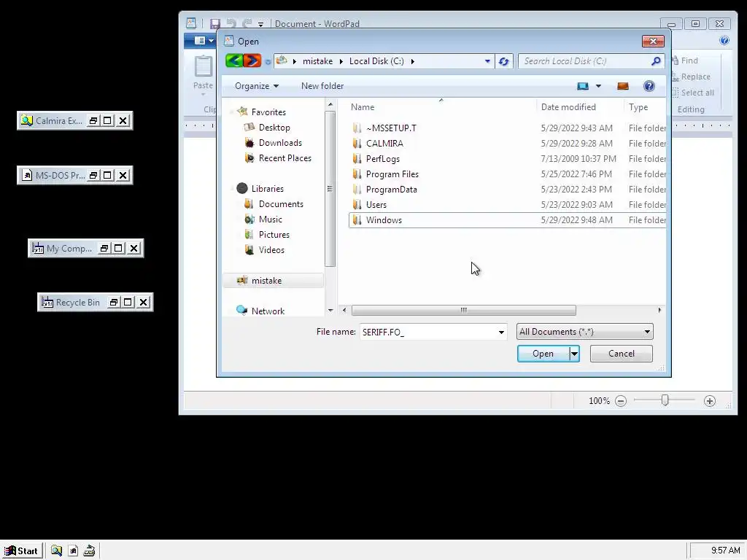
Task: Restore the MS-DOS Prompt minimized window
Action: (93, 176)
